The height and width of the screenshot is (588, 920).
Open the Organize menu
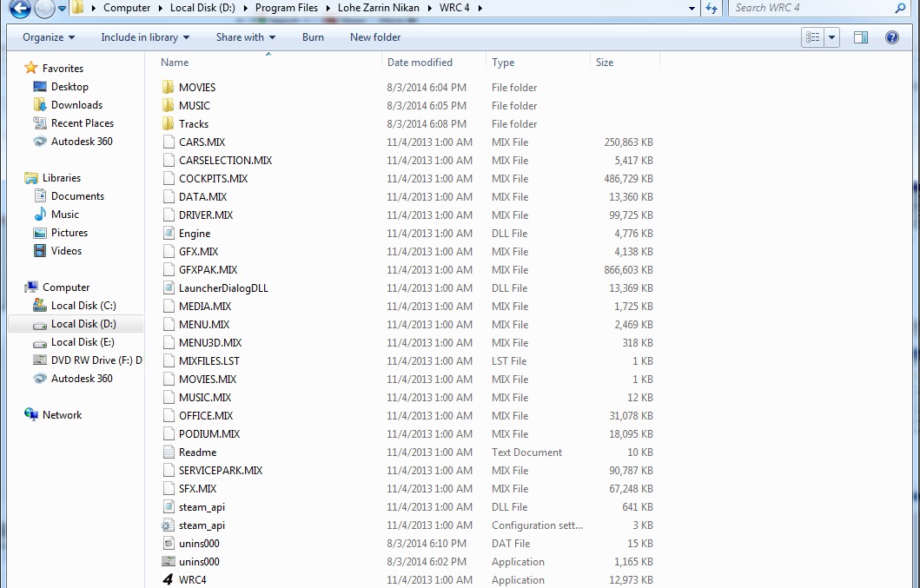49,37
